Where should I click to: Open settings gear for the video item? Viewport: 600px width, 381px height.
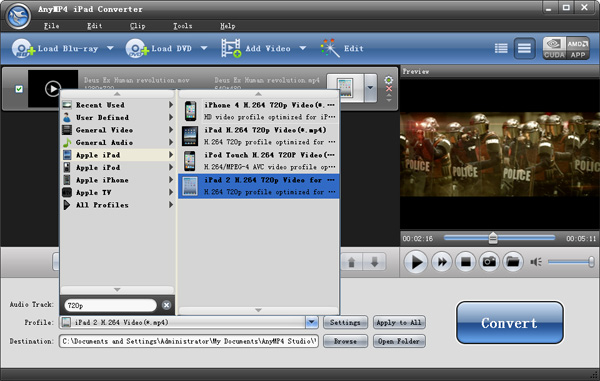pyautogui.click(x=389, y=80)
